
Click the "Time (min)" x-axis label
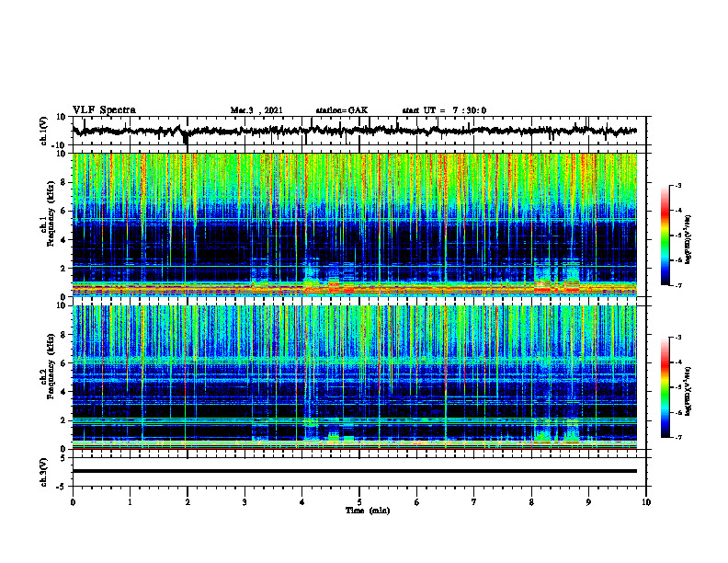[368, 511]
